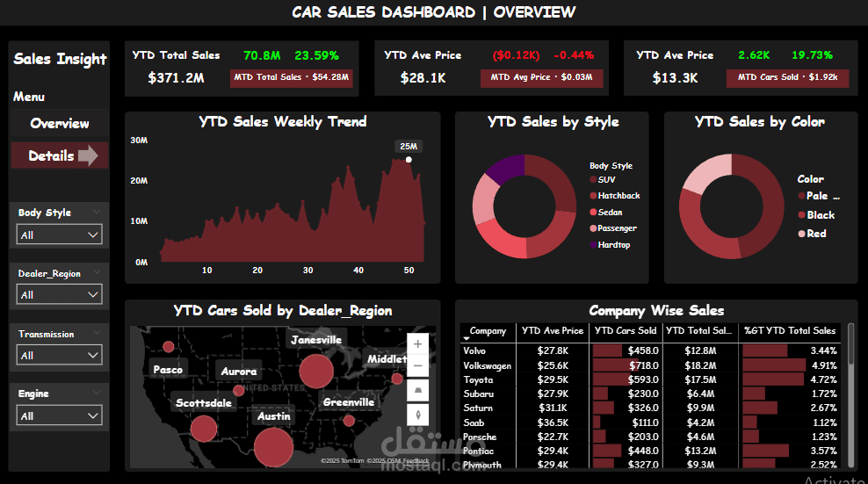Screen dimensions: 868x484
Task: Click the sort arrow under Company column header
Action: click(467, 338)
